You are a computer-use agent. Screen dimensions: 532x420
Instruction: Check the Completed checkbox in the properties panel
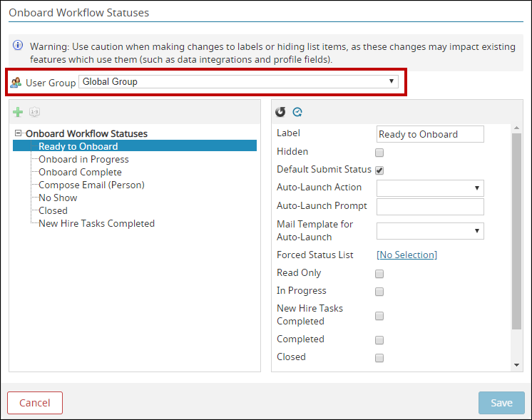tap(379, 340)
